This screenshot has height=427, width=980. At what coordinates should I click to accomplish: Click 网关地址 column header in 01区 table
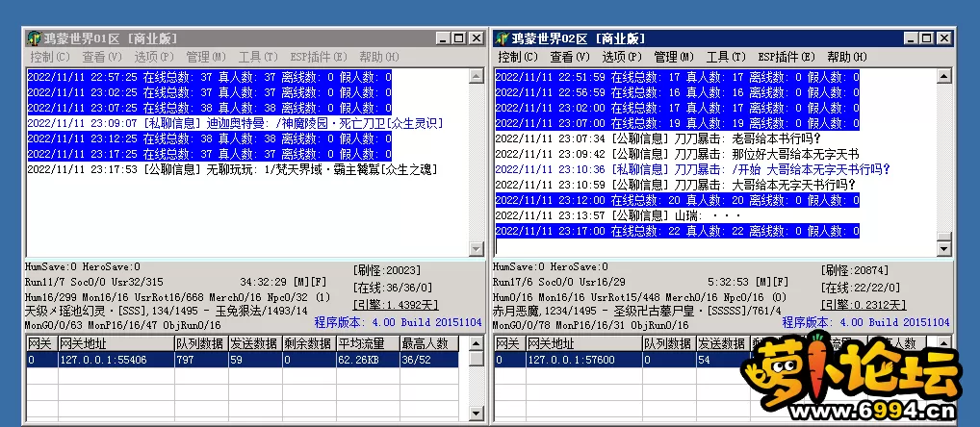pyautogui.click(x=116, y=343)
